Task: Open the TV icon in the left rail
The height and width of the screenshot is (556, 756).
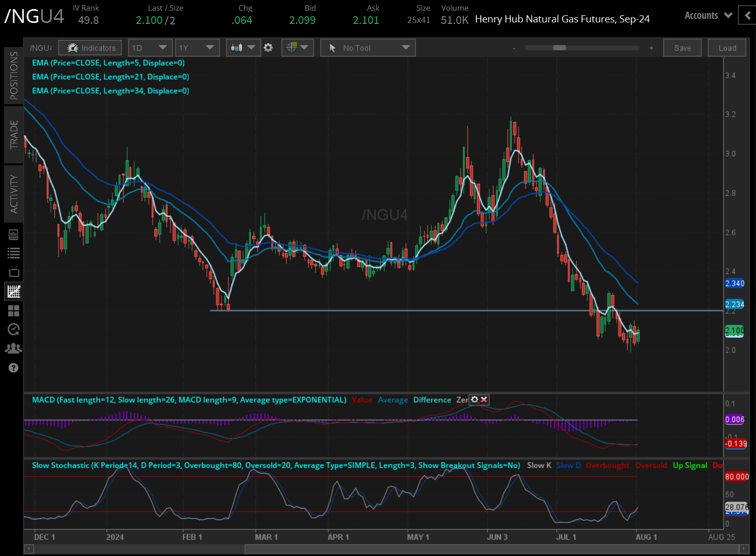Action: [14, 271]
